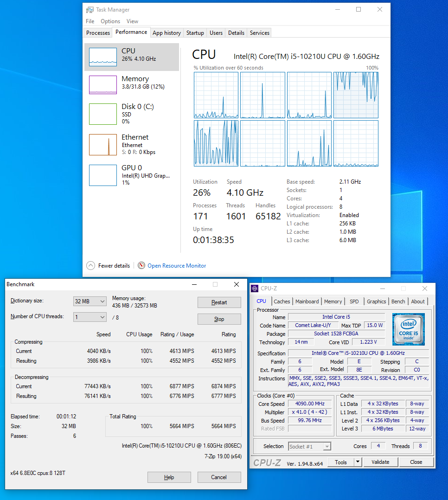Click the Base speed 2.11 GHz value
The height and width of the screenshot is (500, 448).
[x=350, y=181]
